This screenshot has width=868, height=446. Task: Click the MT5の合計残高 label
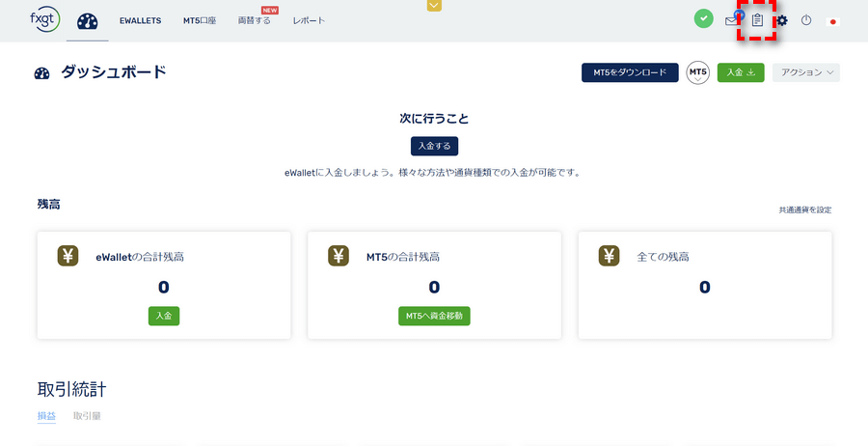(x=403, y=257)
